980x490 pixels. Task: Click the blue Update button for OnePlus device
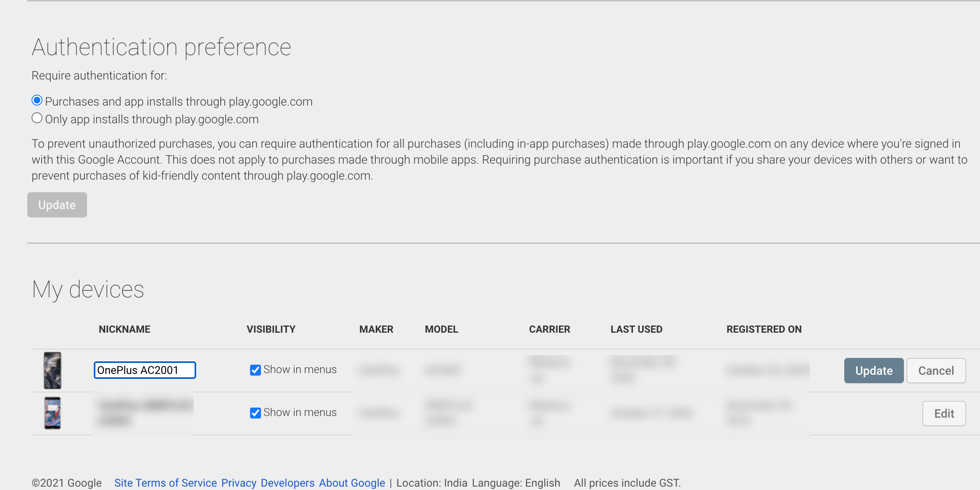874,371
